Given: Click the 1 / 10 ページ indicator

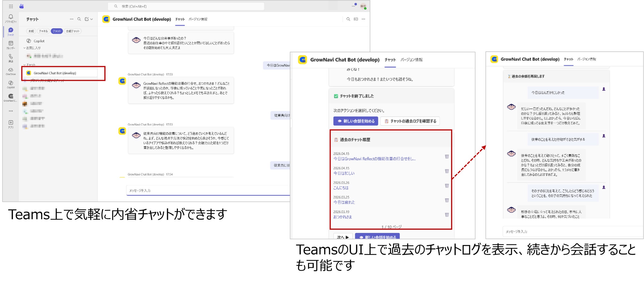Looking at the screenshot, I should pyautogui.click(x=391, y=227).
